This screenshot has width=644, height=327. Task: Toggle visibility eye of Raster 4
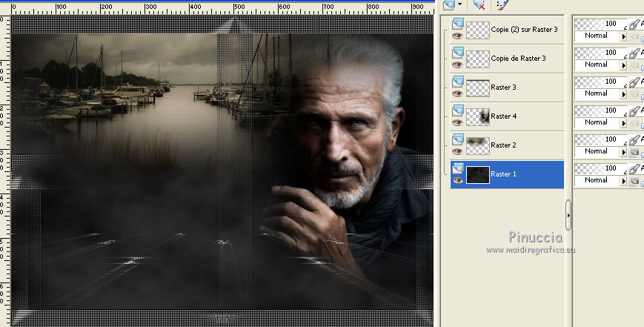[x=457, y=123]
